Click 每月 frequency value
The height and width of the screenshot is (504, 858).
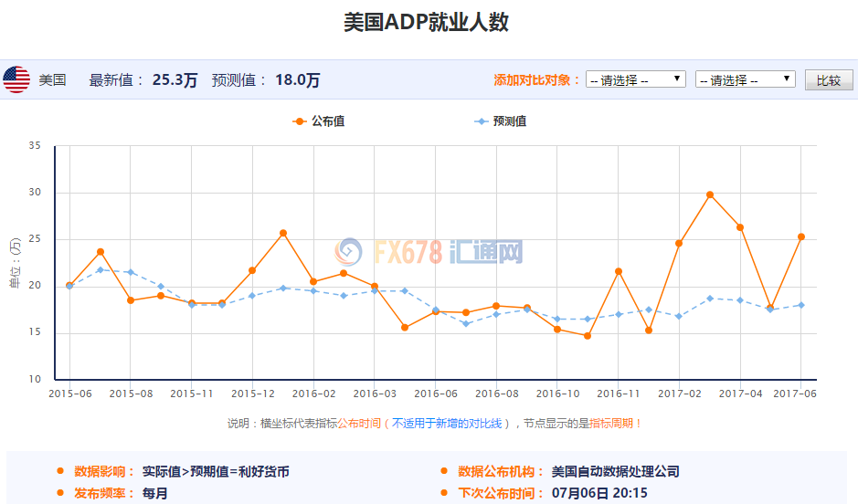click(154, 493)
